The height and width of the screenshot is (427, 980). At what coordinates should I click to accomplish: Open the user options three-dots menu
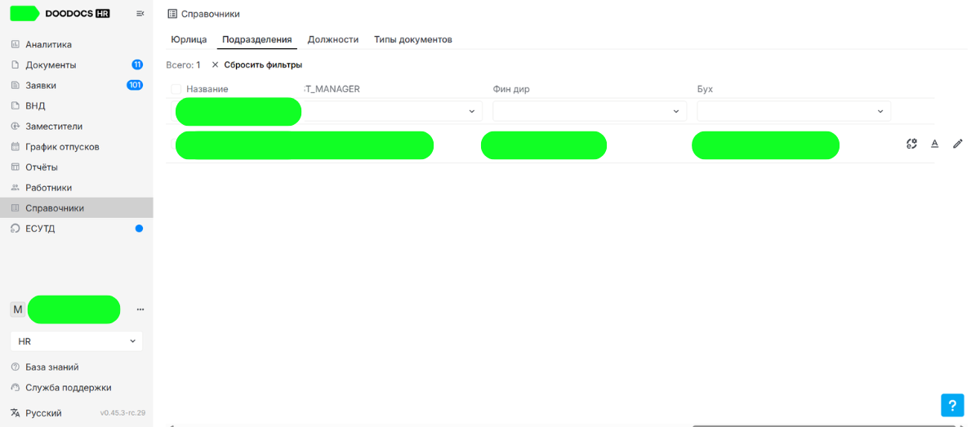tap(140, 309)
